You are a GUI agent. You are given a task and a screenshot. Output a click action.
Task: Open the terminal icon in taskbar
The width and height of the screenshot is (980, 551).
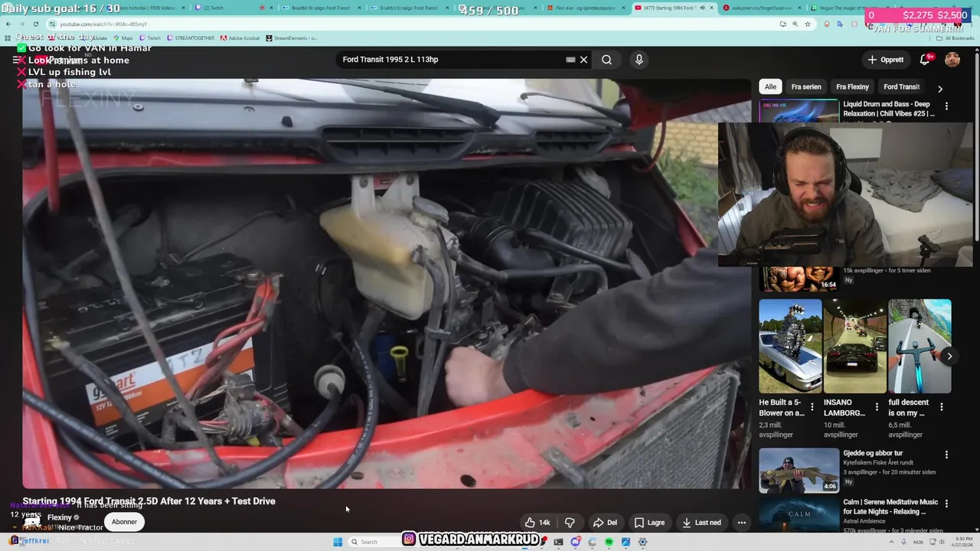[558, 542]
